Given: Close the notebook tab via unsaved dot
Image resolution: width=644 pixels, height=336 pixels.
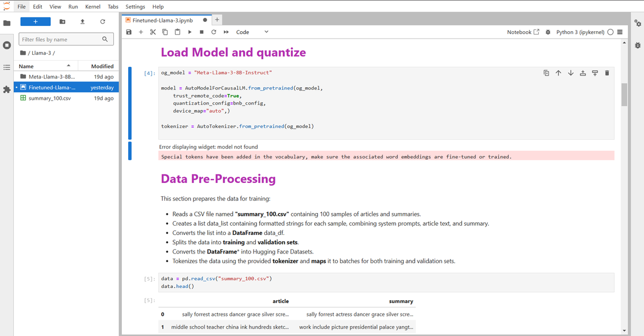Looking at the screenshot, I should coord(205,20).
